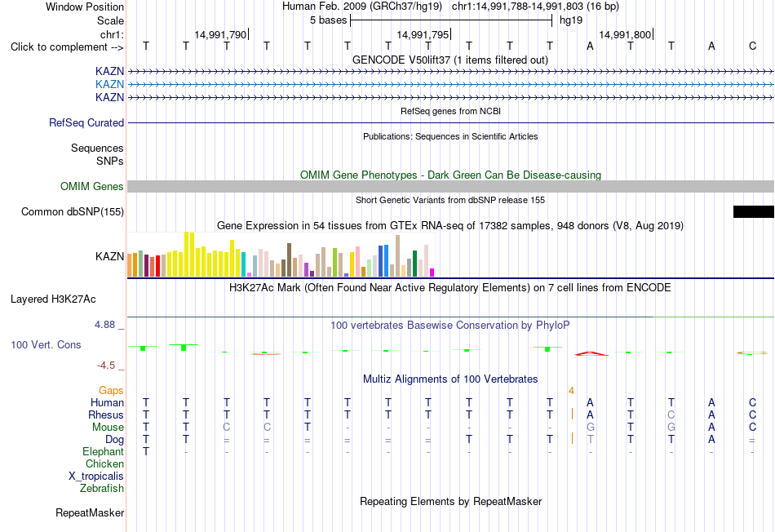Click the chr1 position header text
This screenshot has height=532, width=775.
535,7
